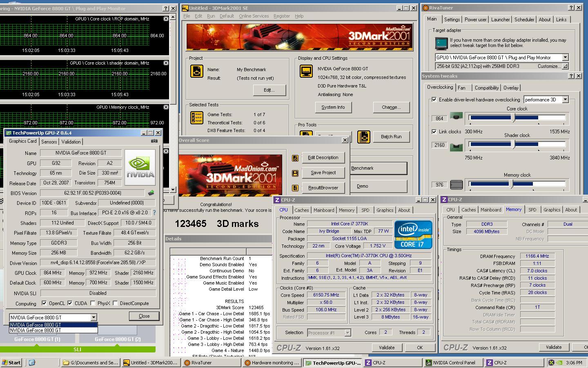Click the GPU core chip icon beside Core clock

pyautogui.click(x=456, y=117)
